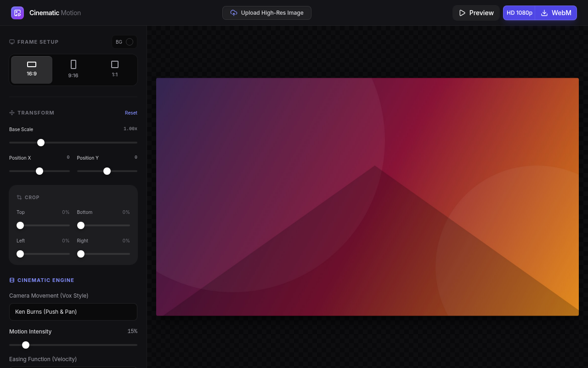Reset the transform settings
This screenshot has width=588, height=368.
point(131,113)
